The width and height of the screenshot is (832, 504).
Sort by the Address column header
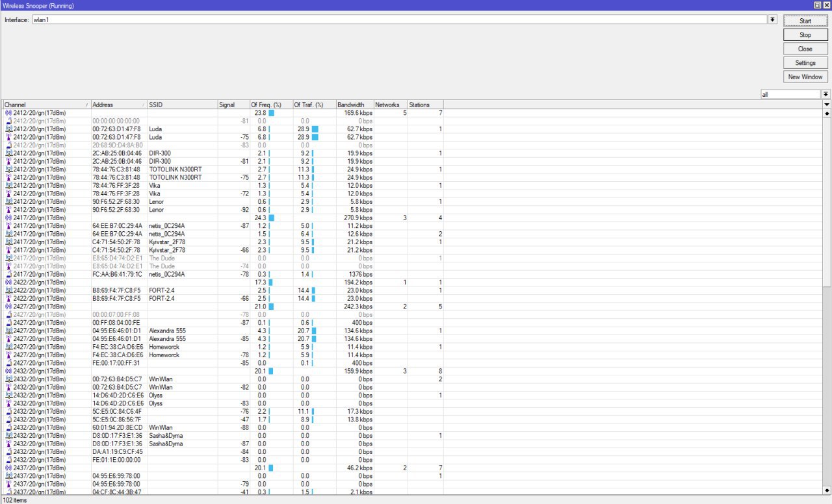[x=119, y=105]
